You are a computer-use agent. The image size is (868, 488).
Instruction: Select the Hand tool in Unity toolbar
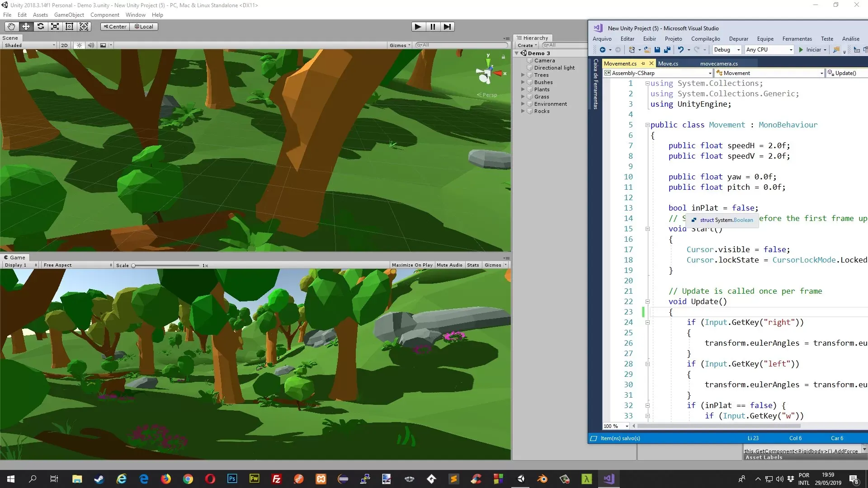click(x=11, y=27)
